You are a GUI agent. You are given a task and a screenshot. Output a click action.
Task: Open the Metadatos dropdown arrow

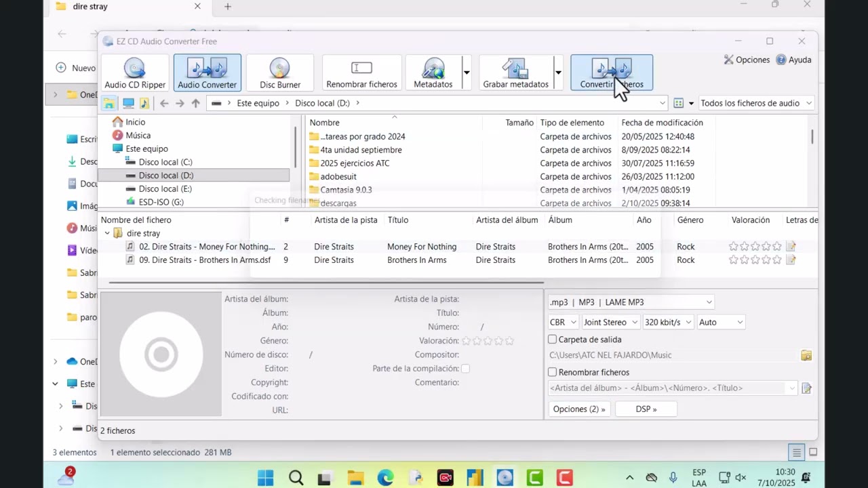[x=467, y=73]
